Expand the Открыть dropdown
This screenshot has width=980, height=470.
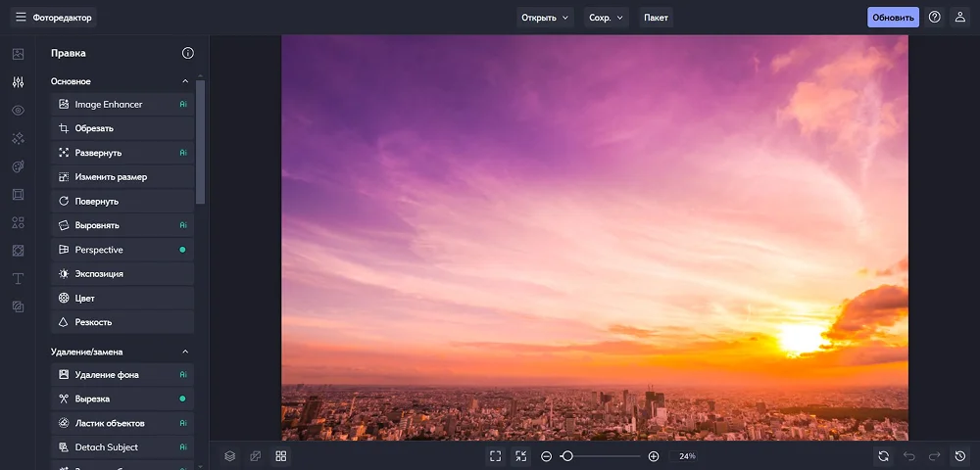click(545, 18)
